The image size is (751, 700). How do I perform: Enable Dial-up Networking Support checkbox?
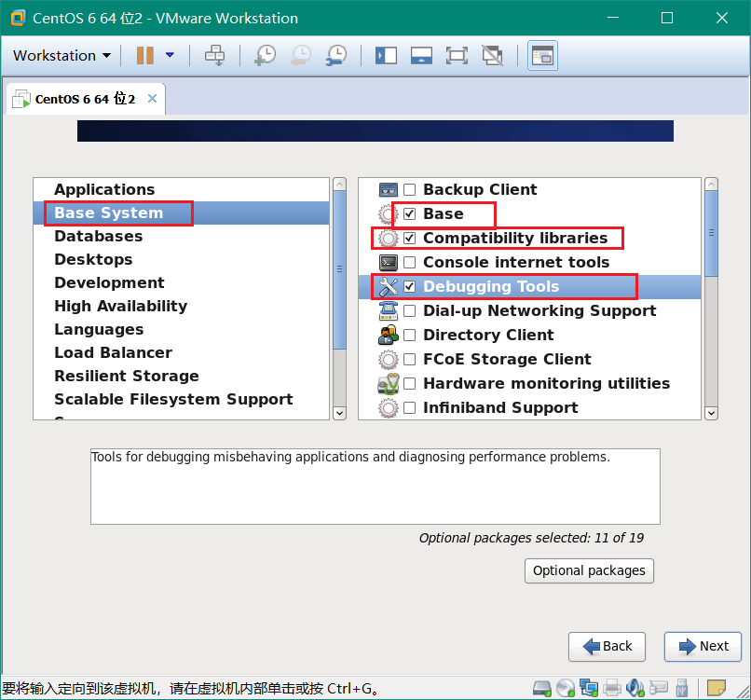tap(409, 311)
